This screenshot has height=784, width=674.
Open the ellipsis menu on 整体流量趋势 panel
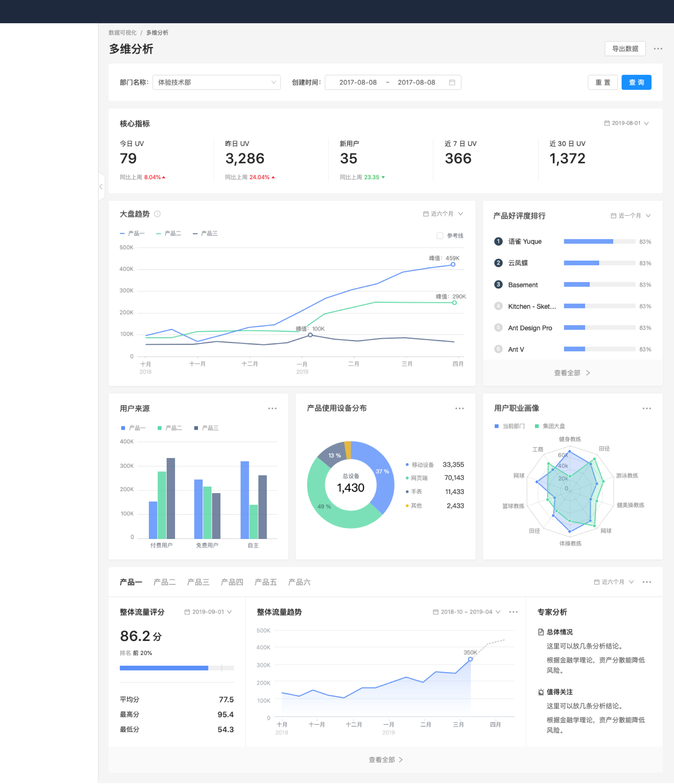click(513, 612)
